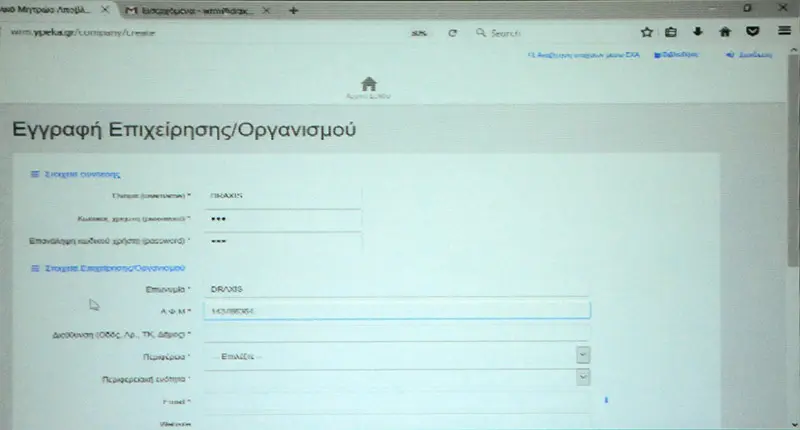
Task: Click the house icon above page title
Action: (368, 83)
